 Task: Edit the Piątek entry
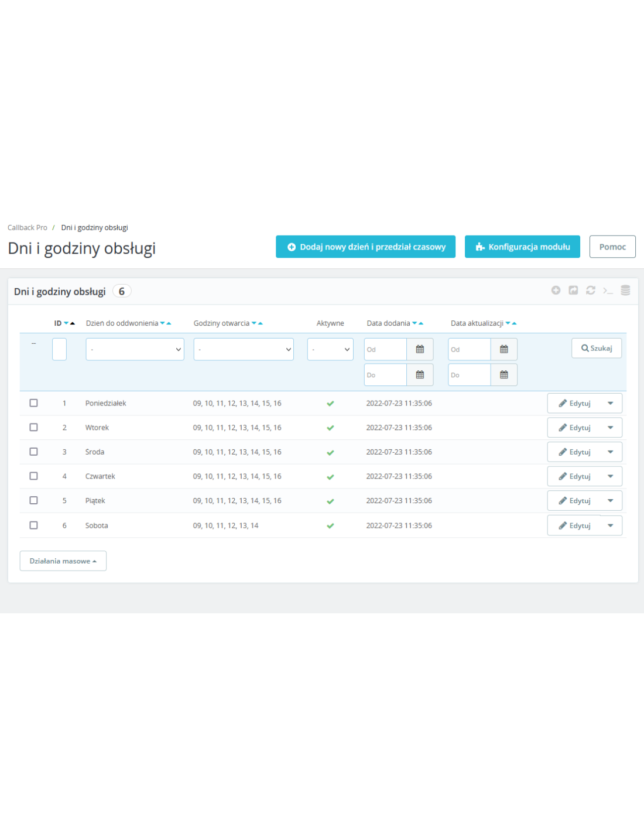coord(574,501)
